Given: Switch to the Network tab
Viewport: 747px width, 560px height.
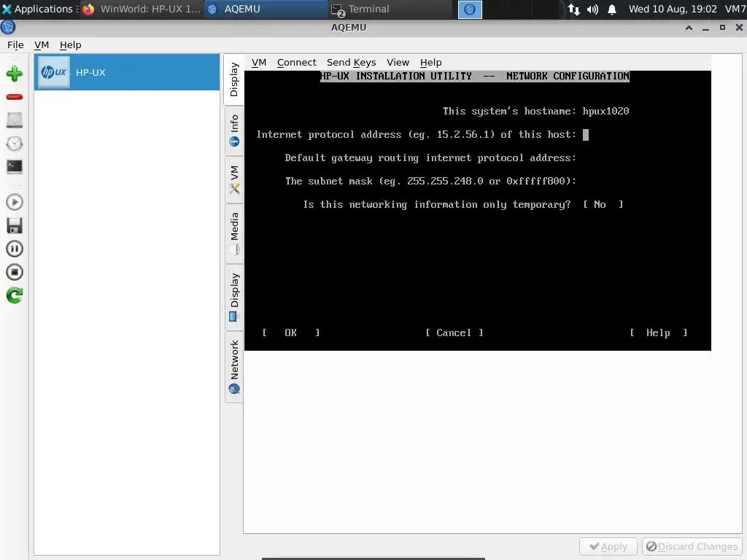Looking at the screenshot, I should (x=234, y=367).
